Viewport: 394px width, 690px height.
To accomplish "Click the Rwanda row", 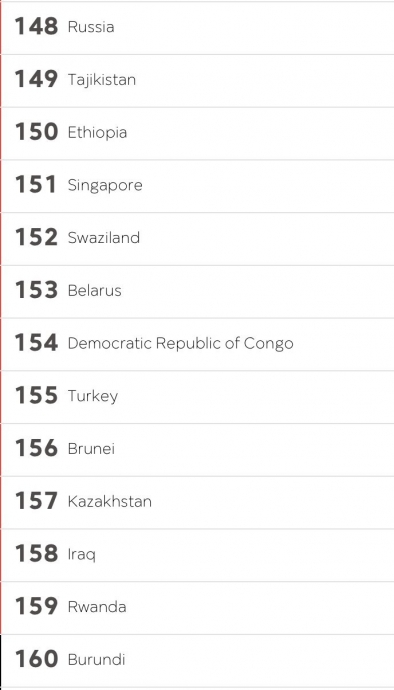I will click(197, 608).
